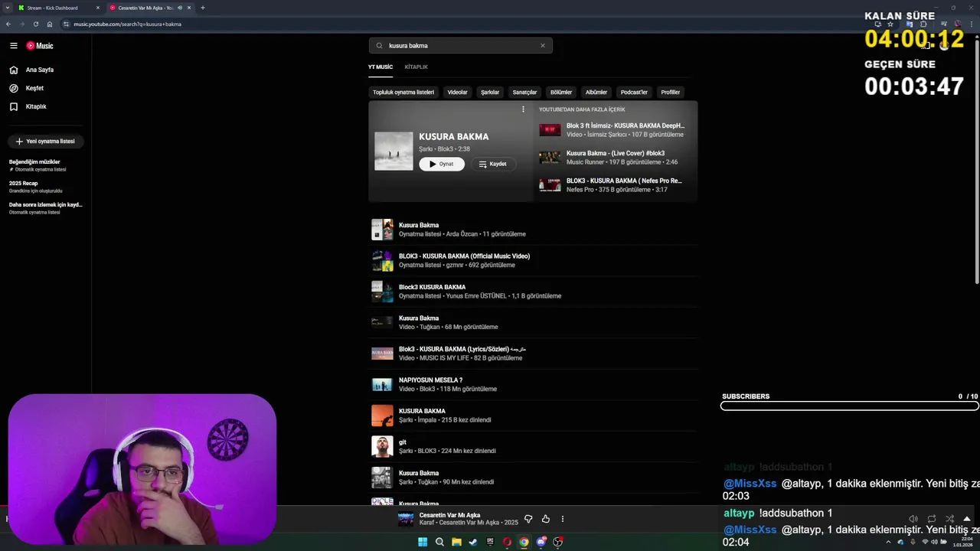Filter results by Podcast'ler
Image resolution: width=980 pixels, height=551 pixels.
[634, 92]
